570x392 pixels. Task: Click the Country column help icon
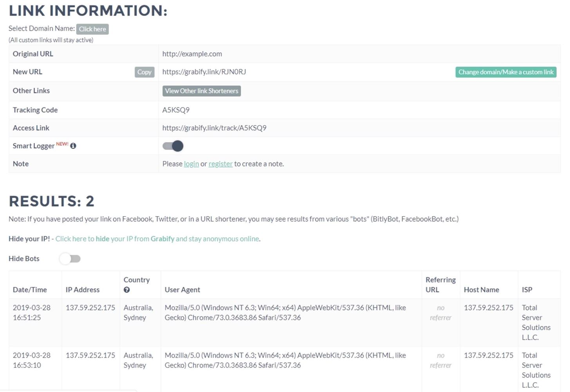(126, 290)
